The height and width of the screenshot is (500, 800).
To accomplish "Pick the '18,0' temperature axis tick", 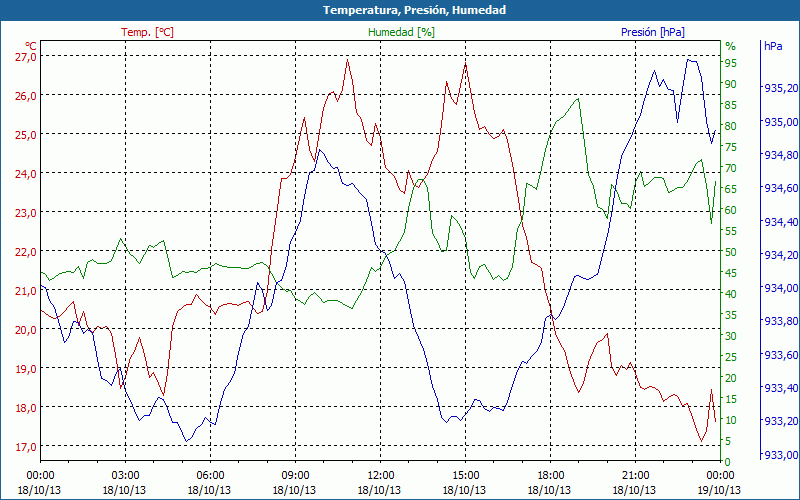I will (27, 408).
